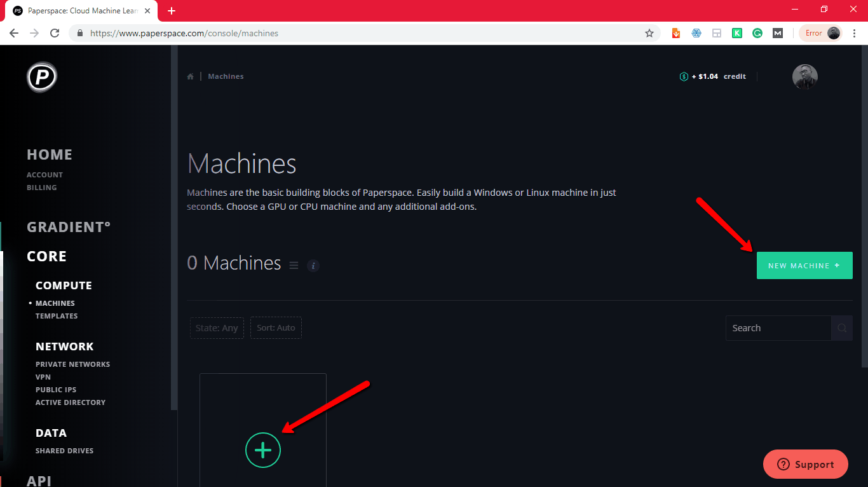Click the dark M extension icon
The width and height of the screenshot is (868, 487).
coord(778,33)
